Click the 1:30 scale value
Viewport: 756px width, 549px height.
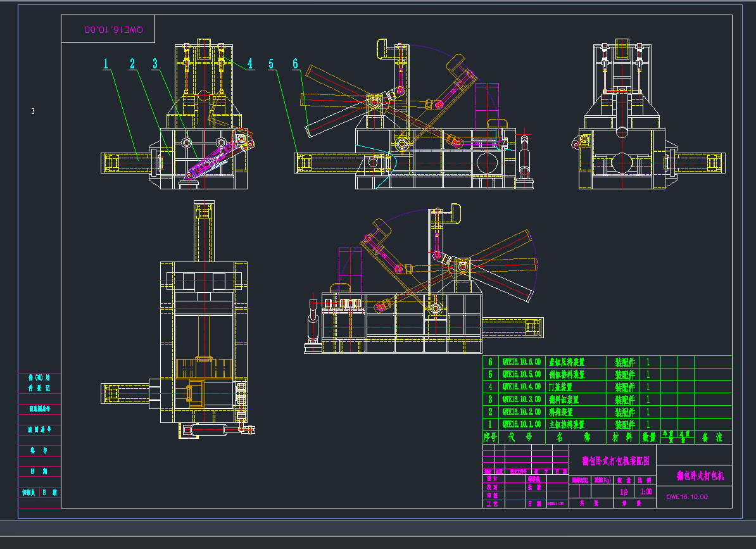[646, 492]
